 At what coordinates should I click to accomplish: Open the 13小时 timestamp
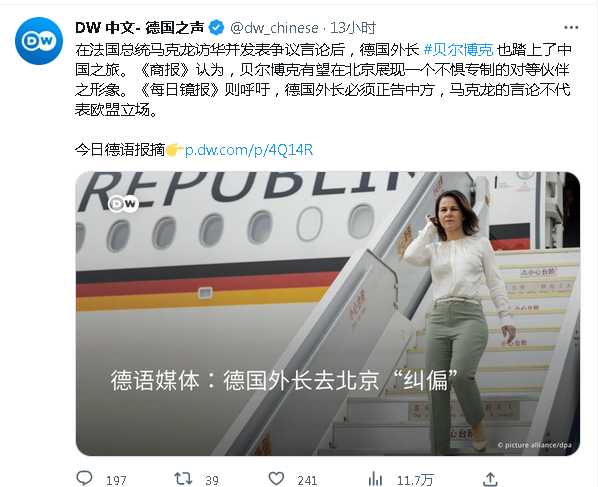tap(353, 28)
